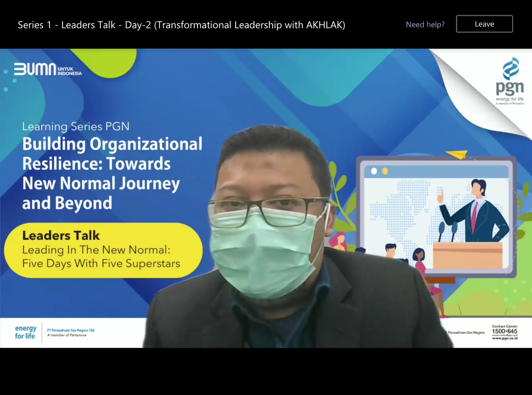Click the speaker's green face mask
This screenshot has width=532, height=395.
click(266, 253)
